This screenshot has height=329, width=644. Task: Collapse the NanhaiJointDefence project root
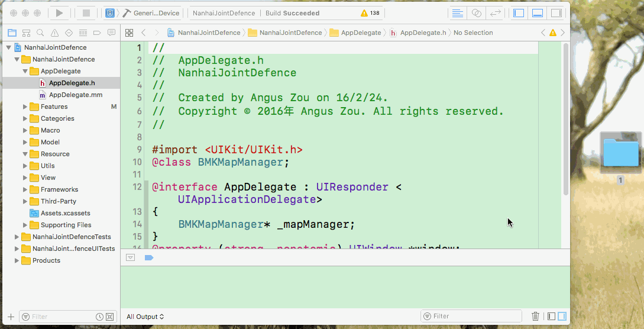pyautogui.click(x=8, y=47)
